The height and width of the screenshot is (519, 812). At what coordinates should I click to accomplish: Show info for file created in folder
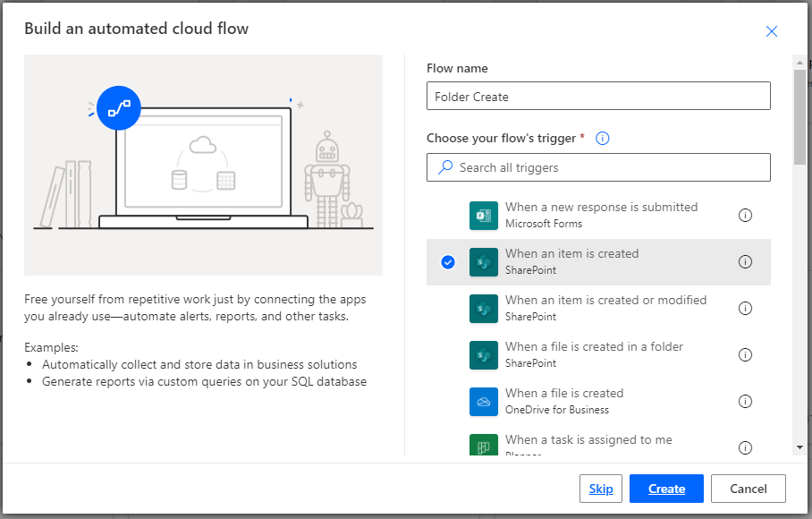click(x=745, y=355)
